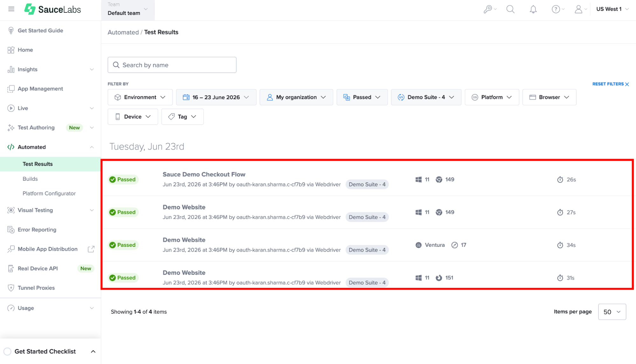
Task: Open the Demo Suite - 4 build filter
Action: pyautogui.click(x=426, y=97)
